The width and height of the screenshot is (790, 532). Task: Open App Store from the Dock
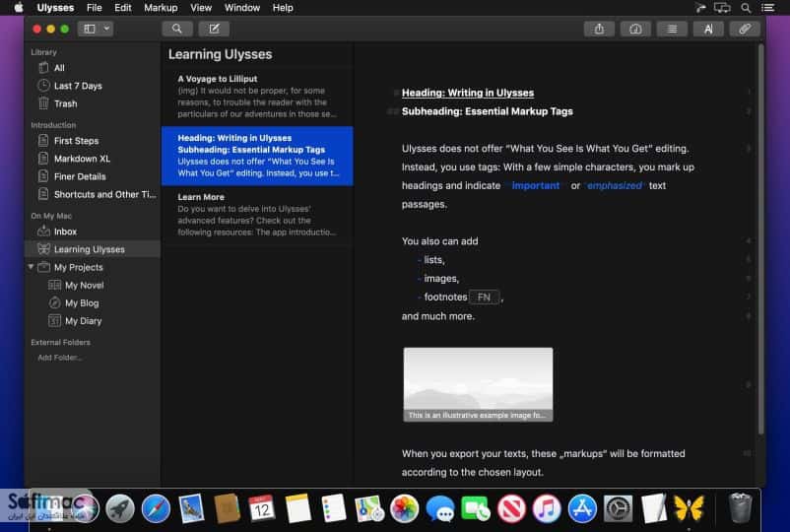[582, 508]
